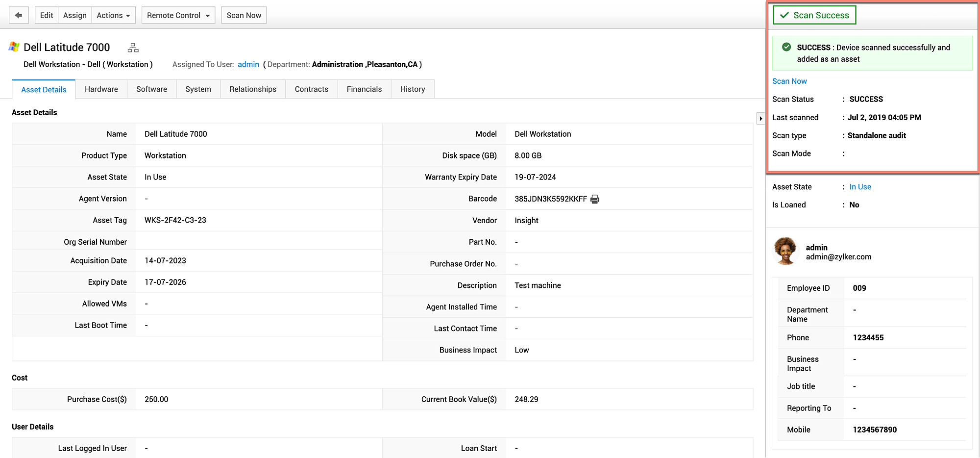Select the Financials tab
Screen dimensions: 980x458
click(364, 89)
